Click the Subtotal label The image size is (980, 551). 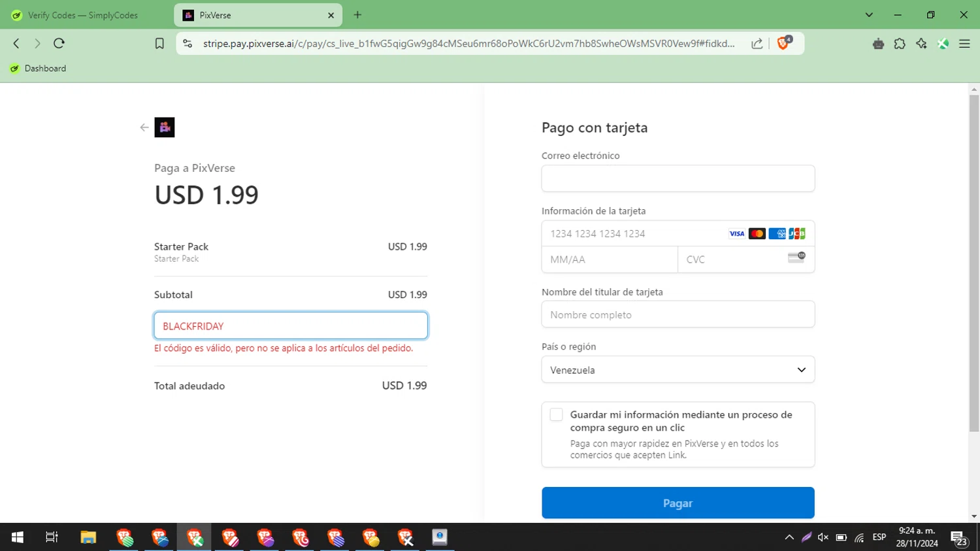(x=173, y=295)
